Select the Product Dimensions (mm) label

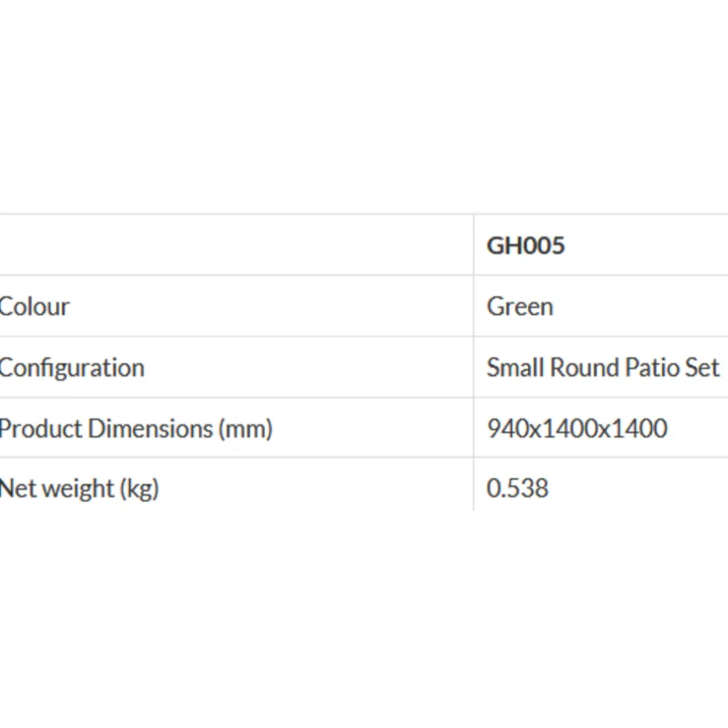tap(136, 429)
